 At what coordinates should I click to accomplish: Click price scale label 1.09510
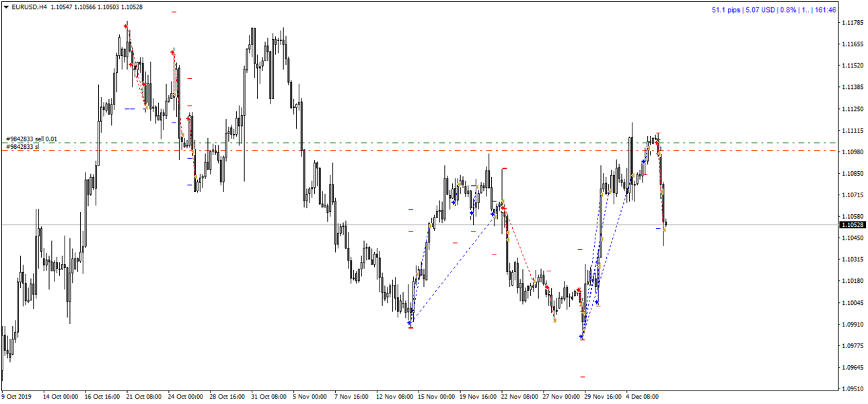pyautogui.click(x=852, y=389)
